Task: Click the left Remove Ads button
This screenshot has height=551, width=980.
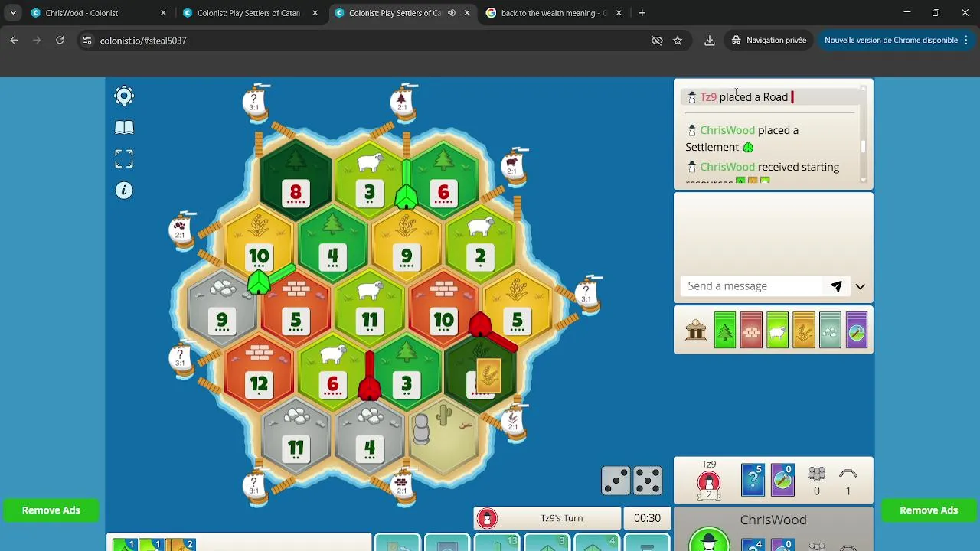Action: pos(51,510)
